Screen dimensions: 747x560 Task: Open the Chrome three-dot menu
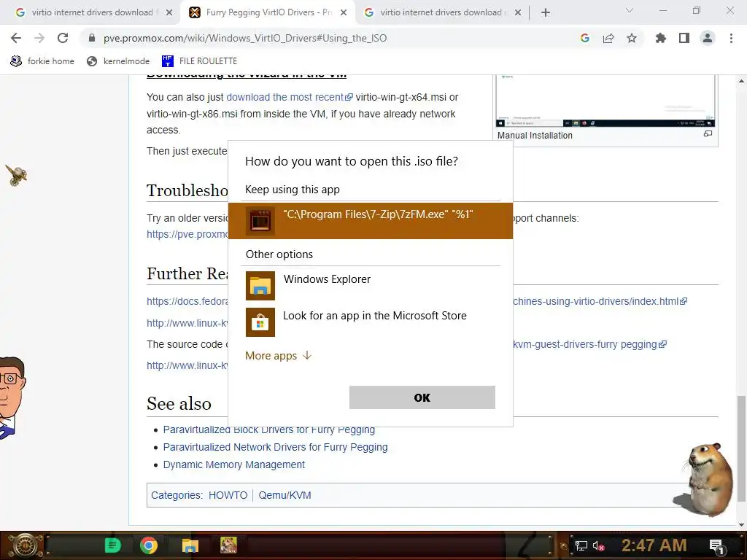[x=731, y=38]
